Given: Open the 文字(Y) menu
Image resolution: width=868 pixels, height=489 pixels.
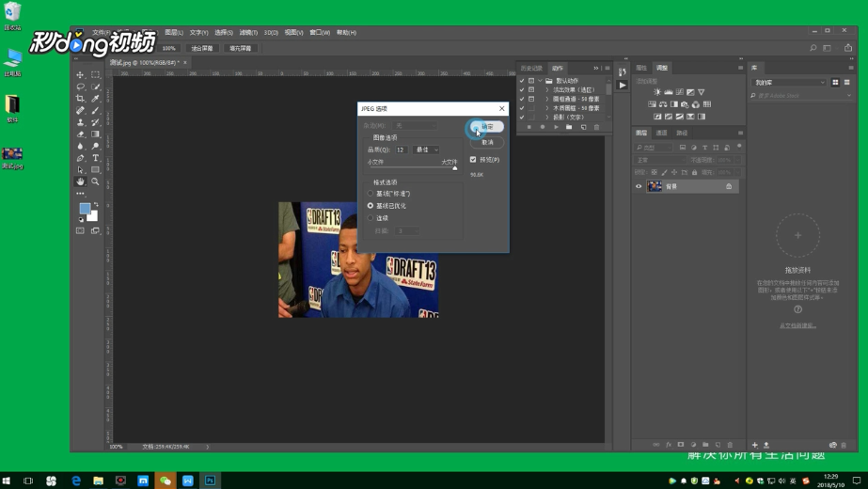Looking at the screenshot, I should click(198, 33).
